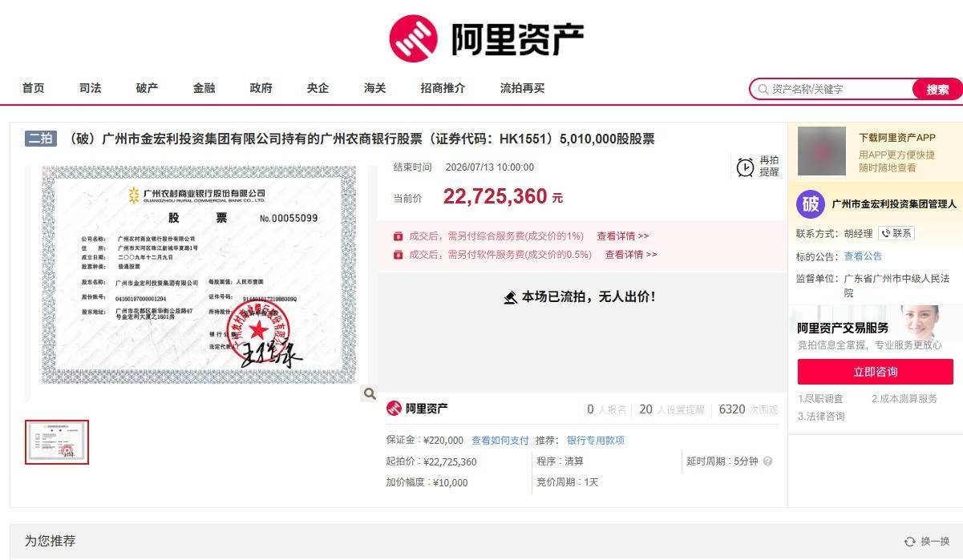Click the magnifier zoom icon on certificate image
The image size is (963, 560).
[370, 393]
